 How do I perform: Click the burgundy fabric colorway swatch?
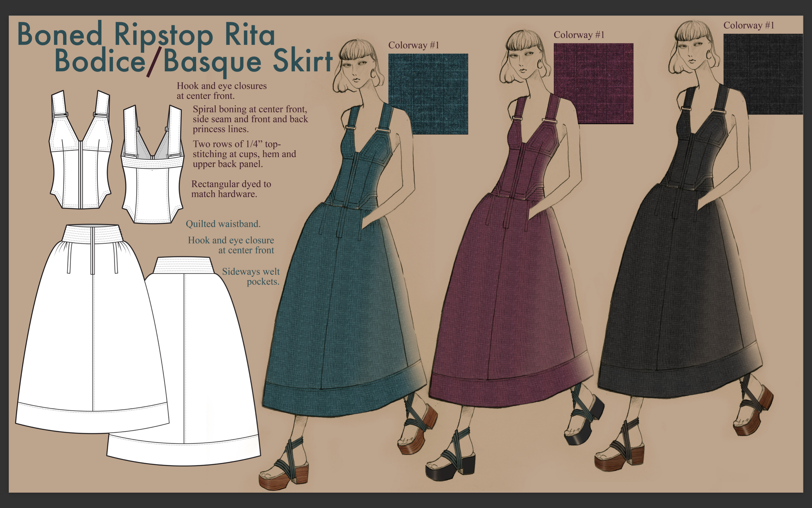point(593,83)
